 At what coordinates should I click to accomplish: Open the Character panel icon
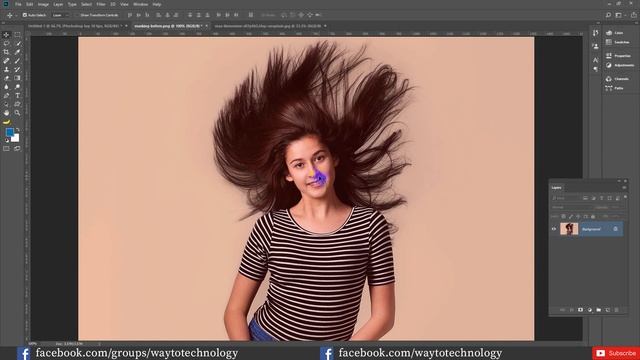pyautogui.click(x=596, y=60)
